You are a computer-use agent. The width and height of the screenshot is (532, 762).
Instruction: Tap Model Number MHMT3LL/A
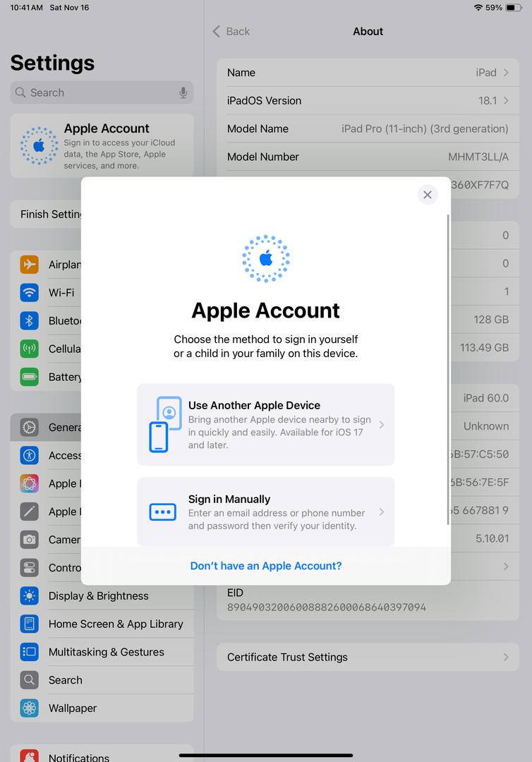coord(478,157)
